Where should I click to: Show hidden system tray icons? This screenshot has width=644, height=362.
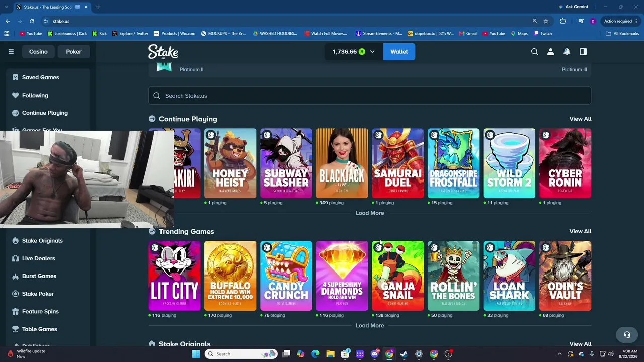point(559,354)
